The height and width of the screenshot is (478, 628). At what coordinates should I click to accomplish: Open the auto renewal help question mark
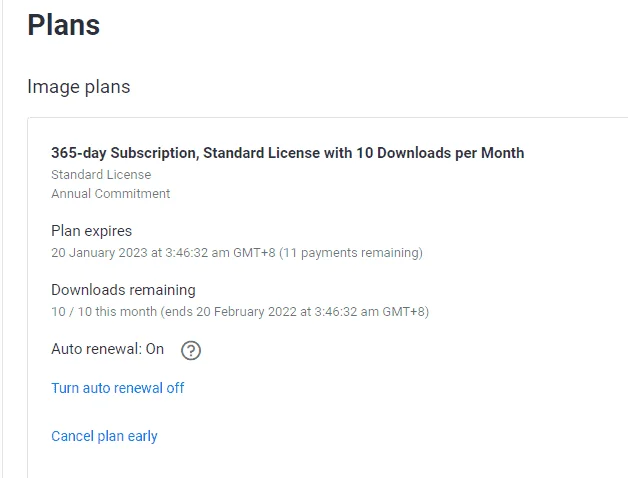[x=191, y=351]
